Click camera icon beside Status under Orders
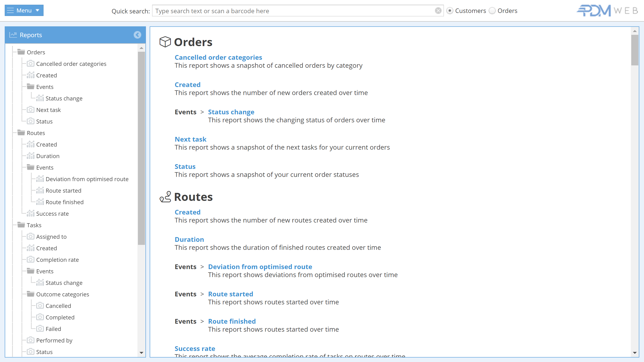 pyautogui.click(x=31, y=121)
